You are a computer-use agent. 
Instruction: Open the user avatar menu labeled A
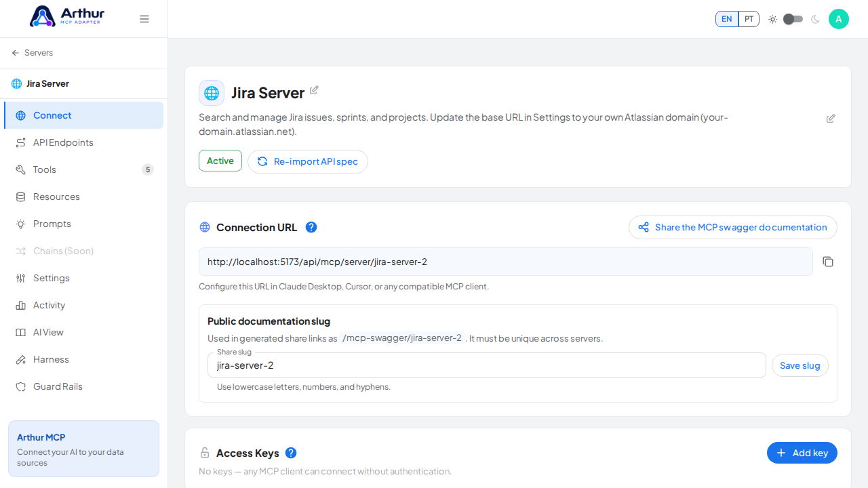tap(839, 19)
